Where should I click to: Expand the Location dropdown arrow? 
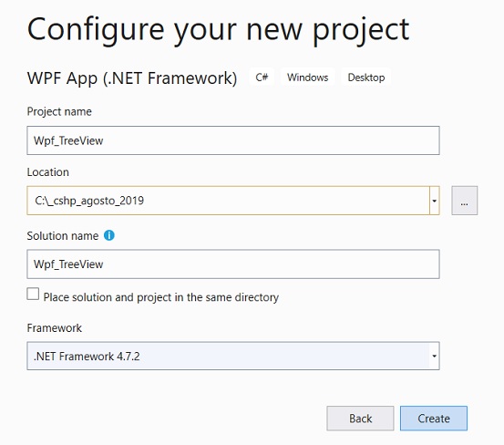(434, 201)
